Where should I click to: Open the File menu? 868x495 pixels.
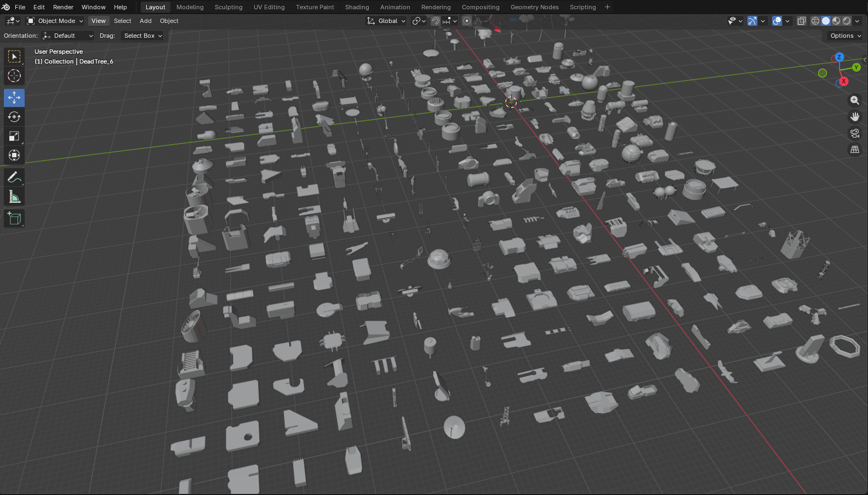point(20,7)
